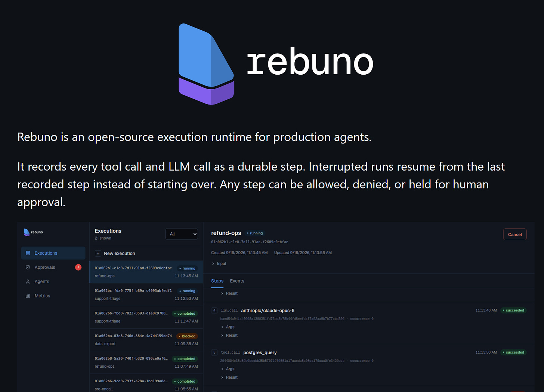544x392 pixels.
Task: Switch to the Steps tab
Action: click(217, 281)
